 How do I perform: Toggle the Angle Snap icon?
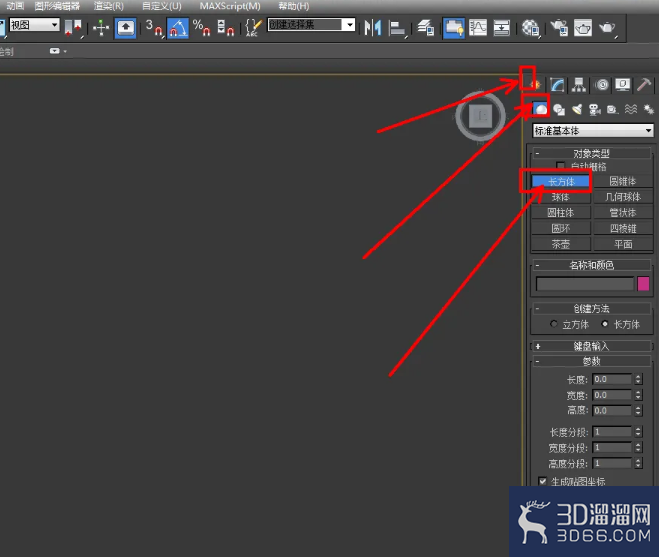pos(178,28)
